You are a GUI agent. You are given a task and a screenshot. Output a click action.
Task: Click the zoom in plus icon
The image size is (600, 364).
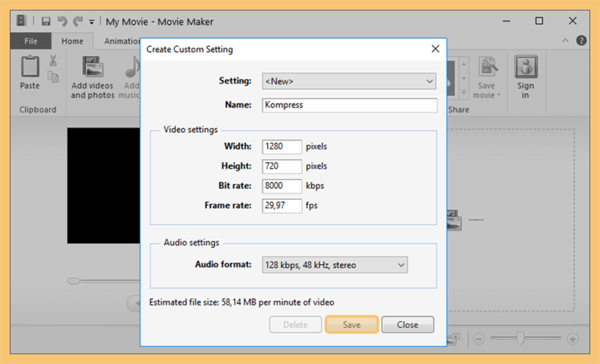point(573,339)
